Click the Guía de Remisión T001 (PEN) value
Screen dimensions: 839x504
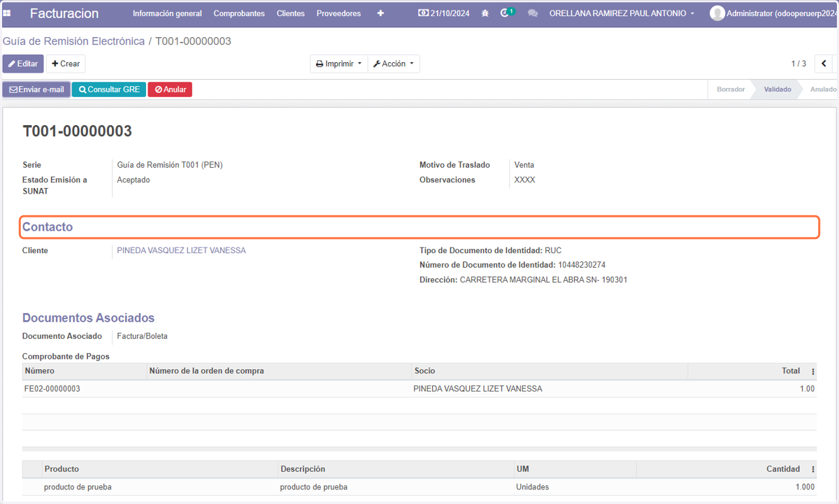(170, 165)
